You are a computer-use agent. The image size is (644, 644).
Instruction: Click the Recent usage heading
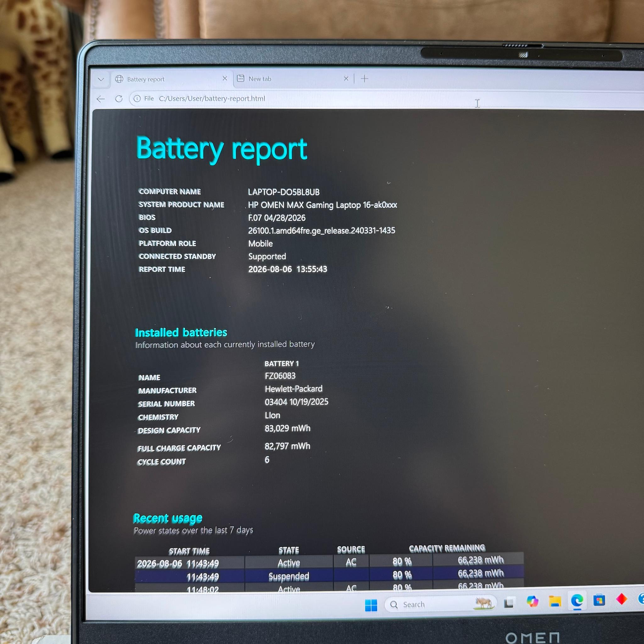click(x=168, y=518)
